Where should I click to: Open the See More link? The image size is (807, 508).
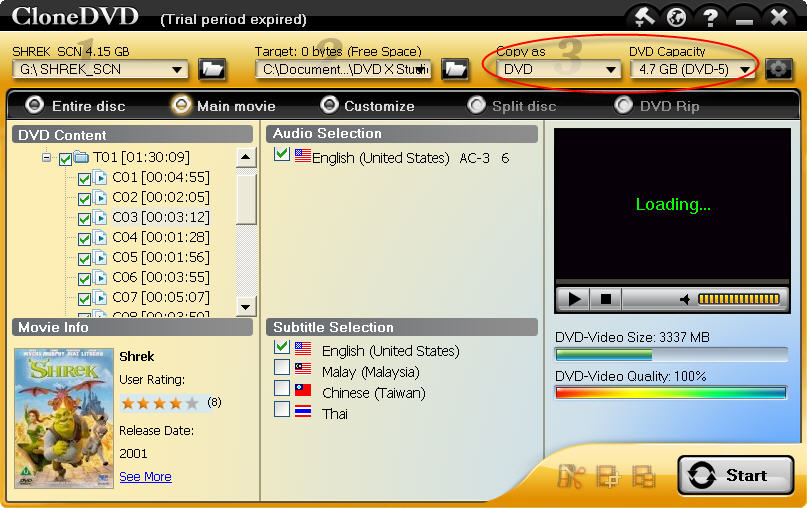[145, 477]
